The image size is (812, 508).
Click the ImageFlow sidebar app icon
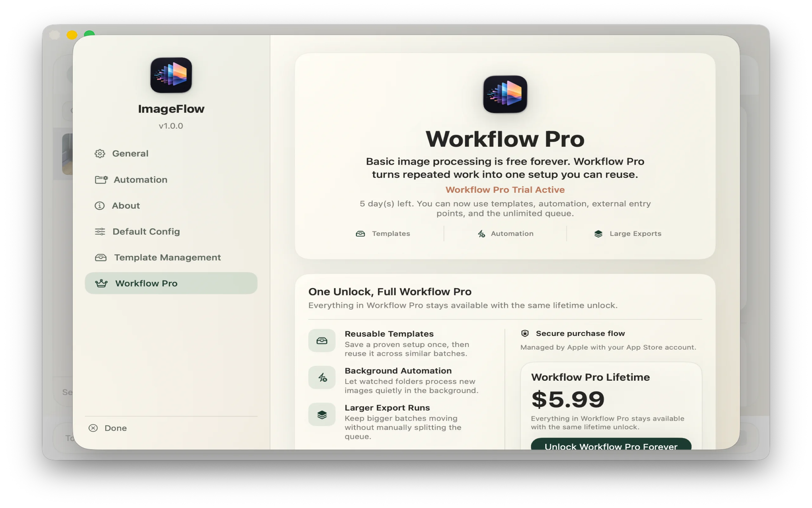[171, 75]
